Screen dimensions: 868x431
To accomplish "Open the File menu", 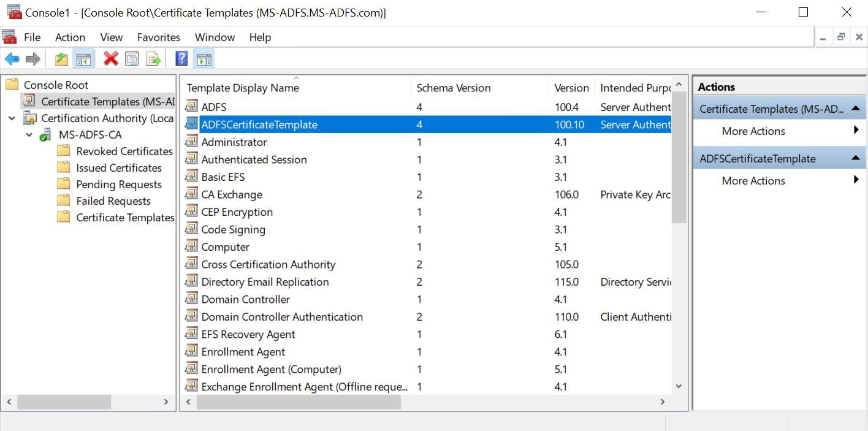I will coord(32,37).
